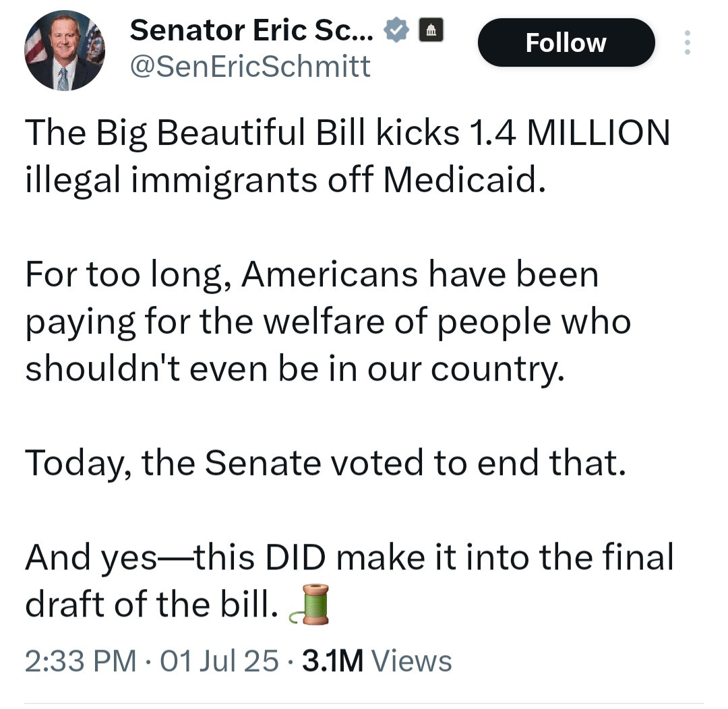
Task: Click the 'Views' label beside 3.1M
Action: (411, 660)
